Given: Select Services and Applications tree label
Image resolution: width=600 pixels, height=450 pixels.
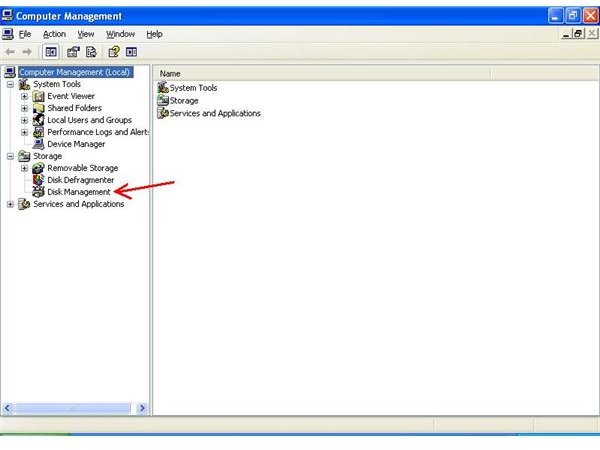Looking at the screenshot, I should coord(78,204).
